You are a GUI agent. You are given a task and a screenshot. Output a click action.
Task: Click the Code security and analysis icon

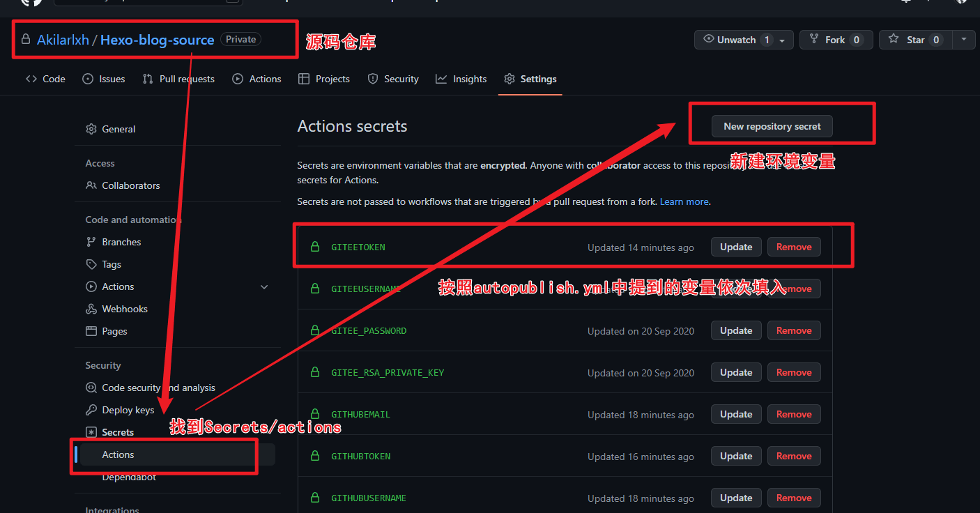91,388
